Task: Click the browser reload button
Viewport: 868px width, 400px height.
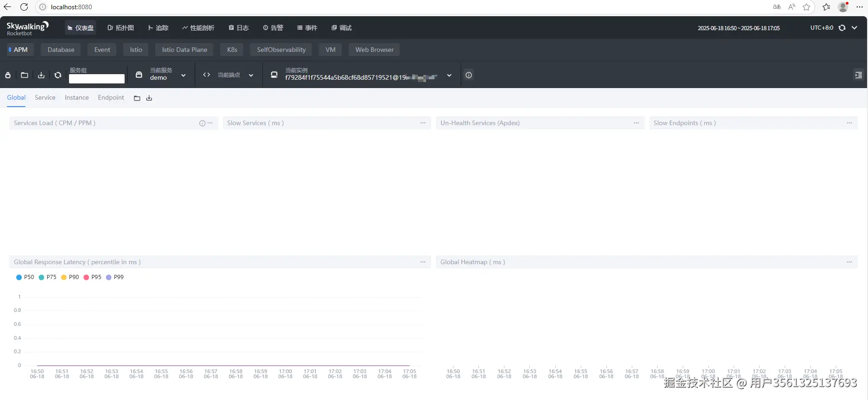Action: tap(24, 7)
